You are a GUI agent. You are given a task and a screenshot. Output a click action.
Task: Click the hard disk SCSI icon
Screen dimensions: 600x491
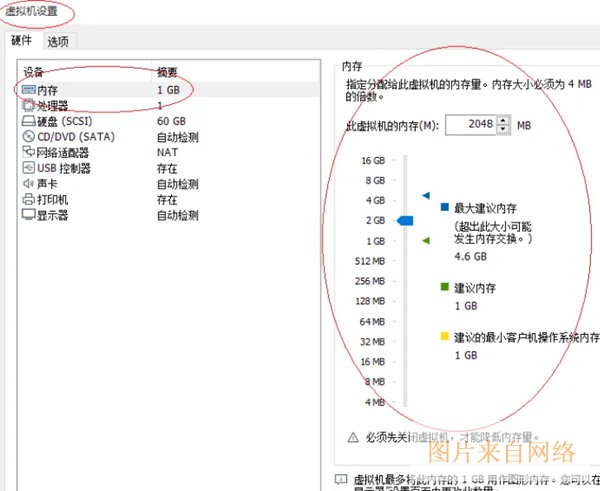[x=29, y=121]
